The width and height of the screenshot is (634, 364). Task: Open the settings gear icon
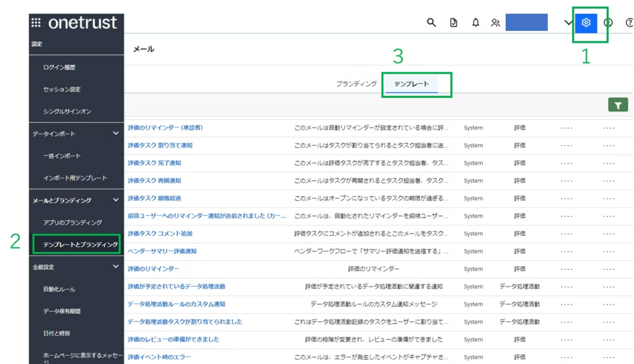586,23
